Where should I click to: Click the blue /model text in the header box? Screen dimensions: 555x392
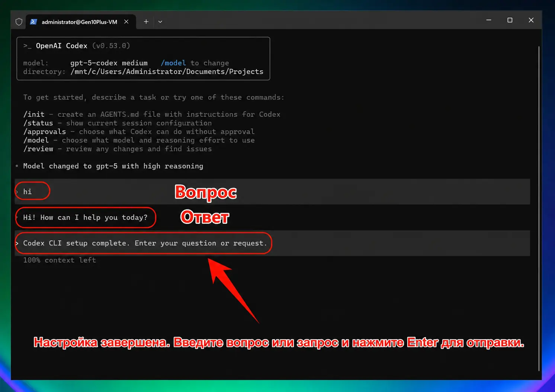[x=173, y=63]
